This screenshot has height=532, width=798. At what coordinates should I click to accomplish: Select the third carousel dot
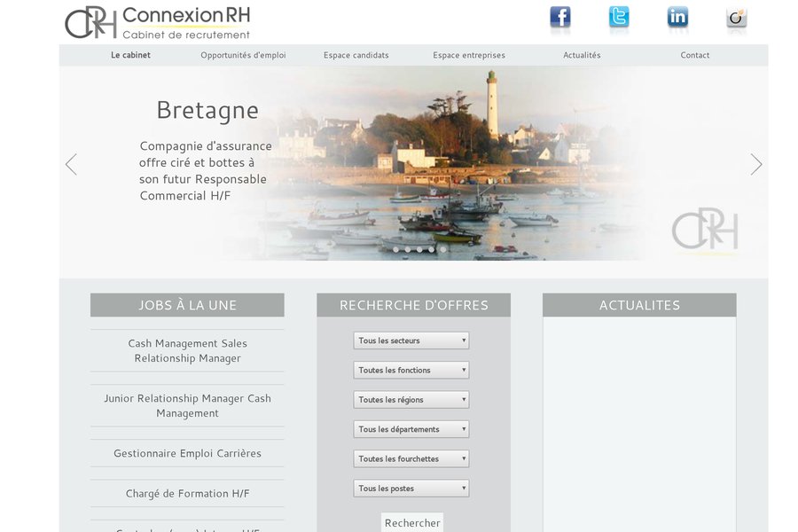tap(419, 249)
